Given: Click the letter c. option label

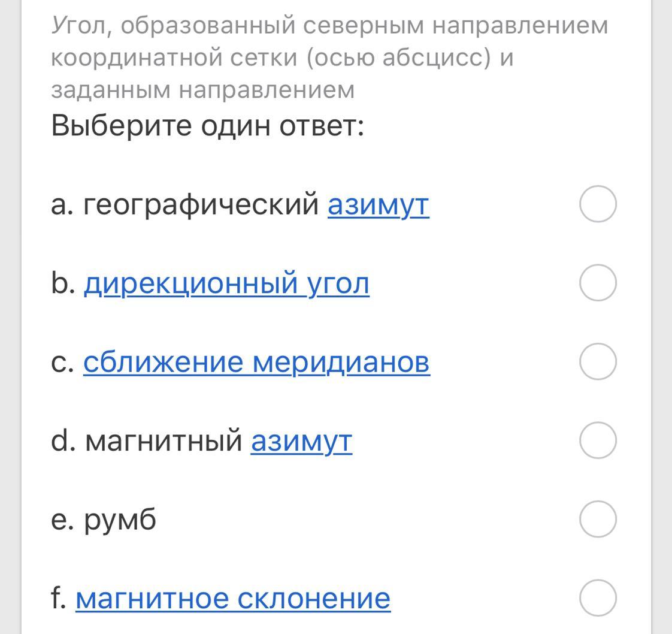Looking at the screenshot, I should (x=62, y=362).
